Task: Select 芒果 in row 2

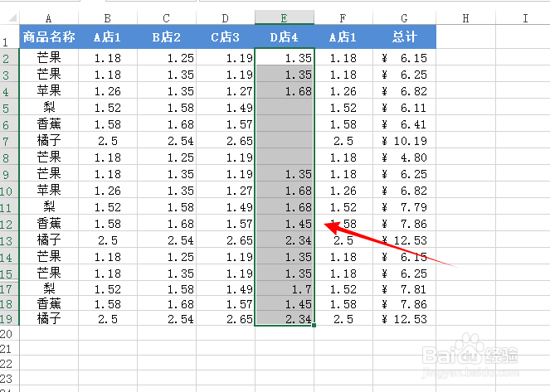Action: pyautogui.click(x=49, y=57)
